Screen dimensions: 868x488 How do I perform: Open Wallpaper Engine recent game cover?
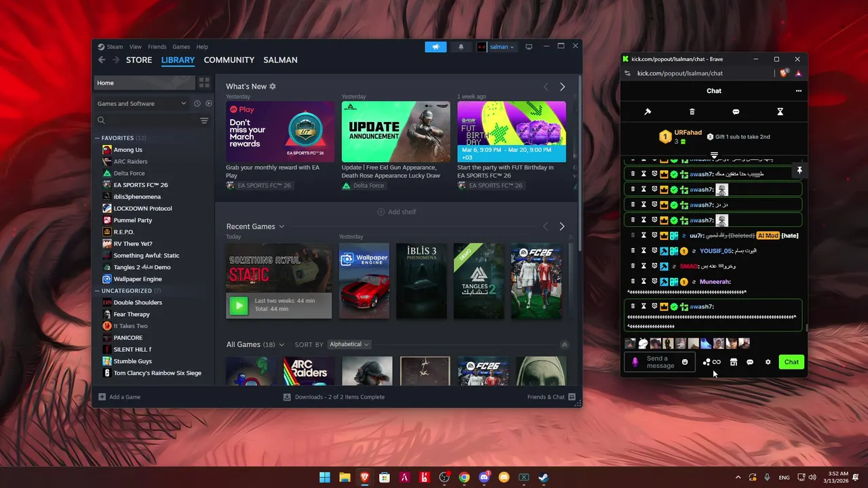(364, 281)
